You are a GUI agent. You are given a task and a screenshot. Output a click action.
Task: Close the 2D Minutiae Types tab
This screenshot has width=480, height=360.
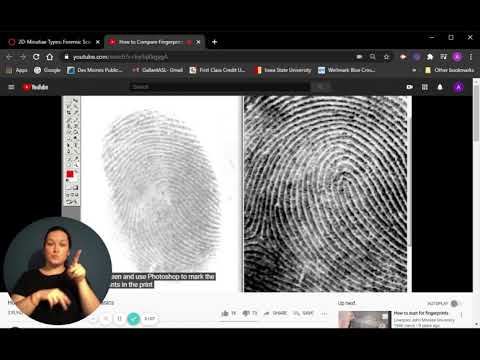pyautogui.click(x=98, y=42)
